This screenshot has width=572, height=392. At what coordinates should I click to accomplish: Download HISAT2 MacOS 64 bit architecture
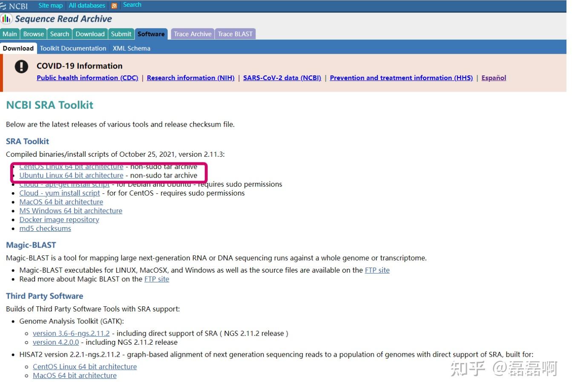pos(75,376)
